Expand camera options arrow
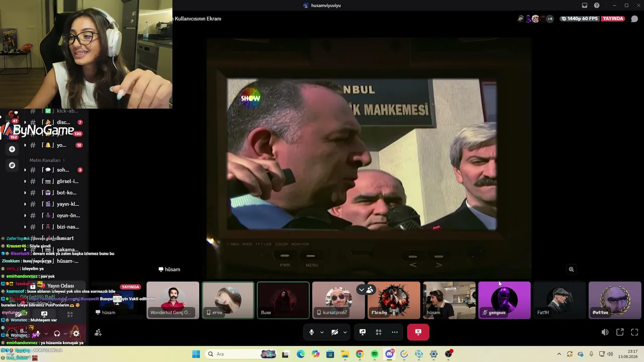This screenshot has height=362, width=644. pos(345,332)
